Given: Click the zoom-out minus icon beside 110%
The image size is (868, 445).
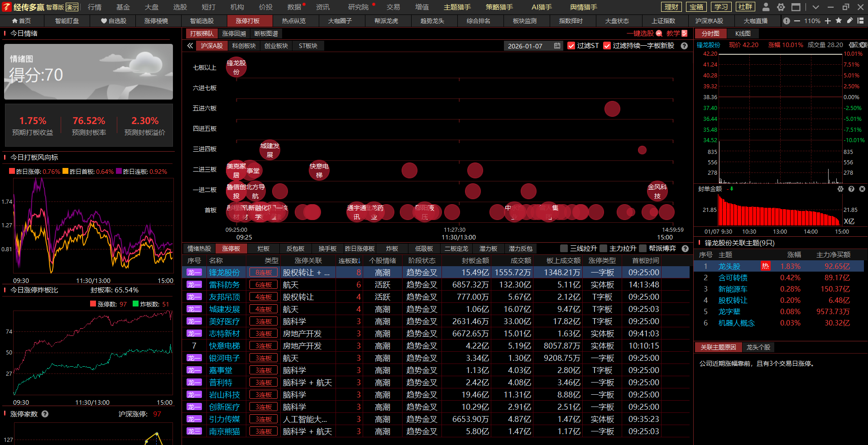Looking at the screenshot, I should (x=797, y=21).
